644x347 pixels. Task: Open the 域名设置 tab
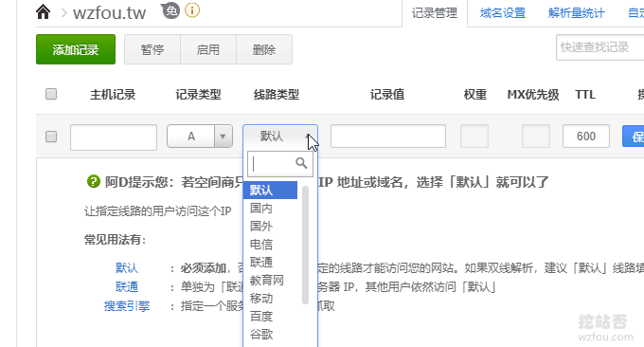tap(503, 13)
